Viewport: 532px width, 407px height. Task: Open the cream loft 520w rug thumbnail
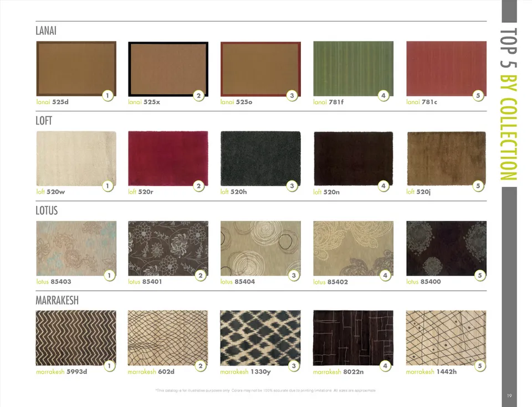click(76, 158)
